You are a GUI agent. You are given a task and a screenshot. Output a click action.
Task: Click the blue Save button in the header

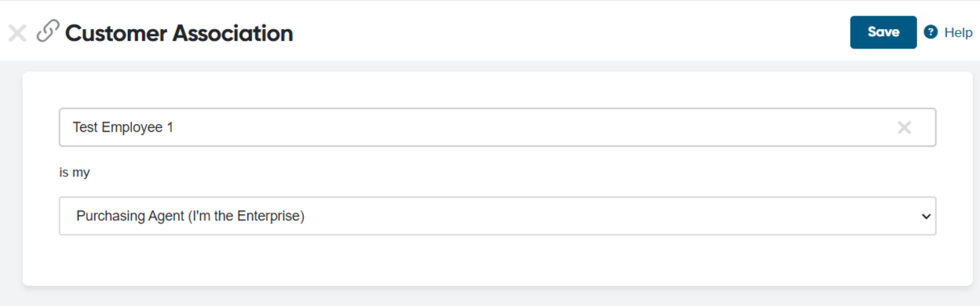pyautogui.click(x=883, y=32)
